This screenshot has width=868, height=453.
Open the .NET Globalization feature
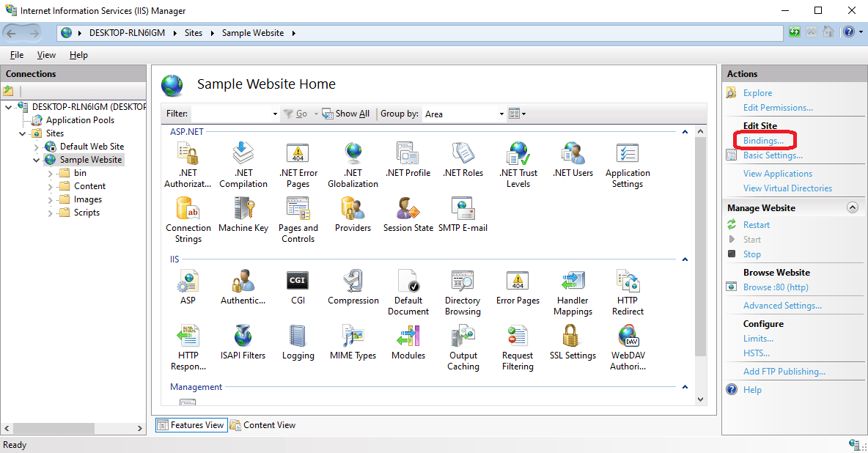tap(353, 164)
